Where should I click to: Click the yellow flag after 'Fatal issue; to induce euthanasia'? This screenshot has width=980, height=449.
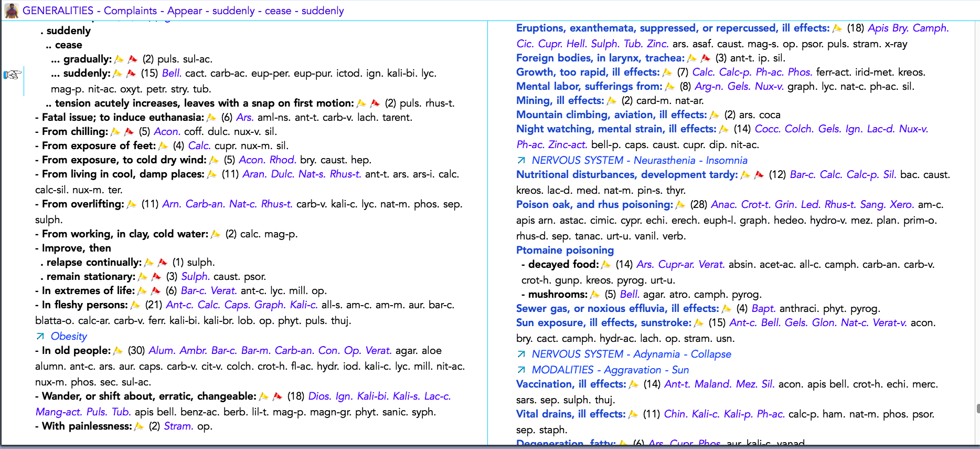pyautogui.click(x=211, y=117)
